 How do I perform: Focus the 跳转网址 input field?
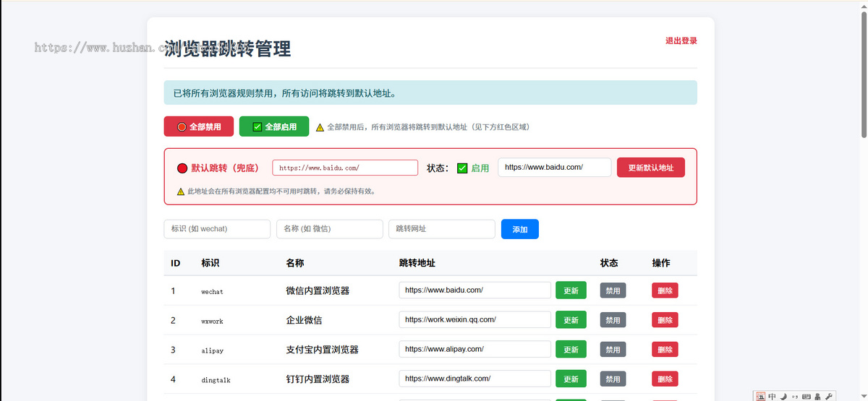(442, 229)
